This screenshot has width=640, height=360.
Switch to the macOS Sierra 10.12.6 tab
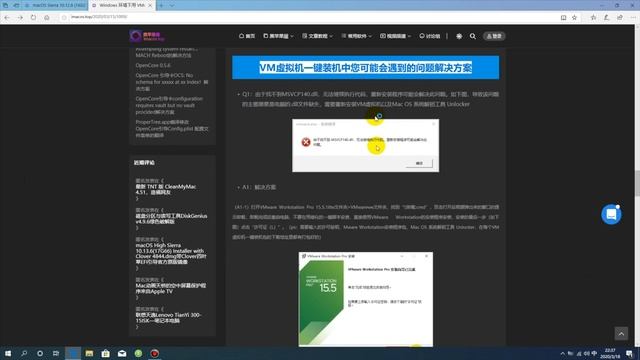[55, 5]
